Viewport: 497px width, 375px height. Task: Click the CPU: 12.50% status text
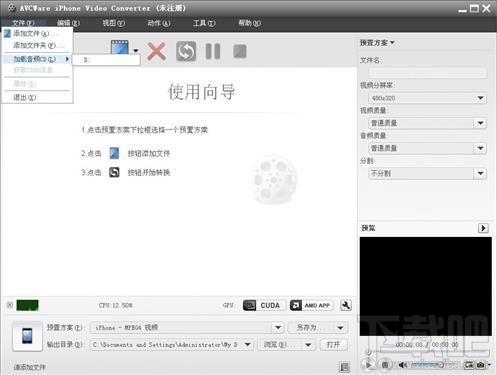(x=115, y=305)
